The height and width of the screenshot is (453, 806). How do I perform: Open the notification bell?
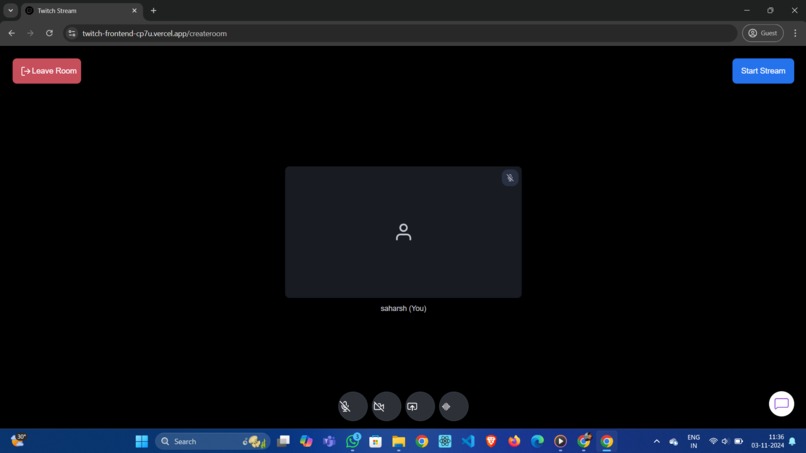(x=792, y=441)
